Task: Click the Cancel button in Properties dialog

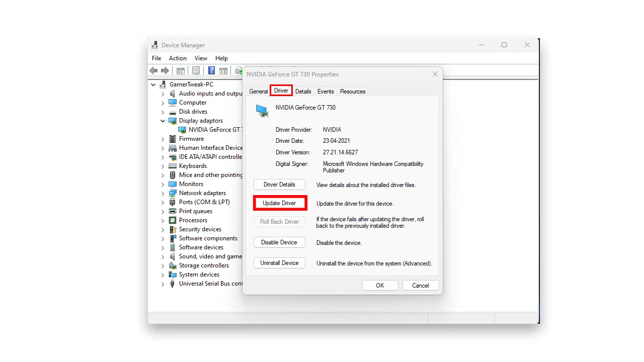Action: pos(421,286)
